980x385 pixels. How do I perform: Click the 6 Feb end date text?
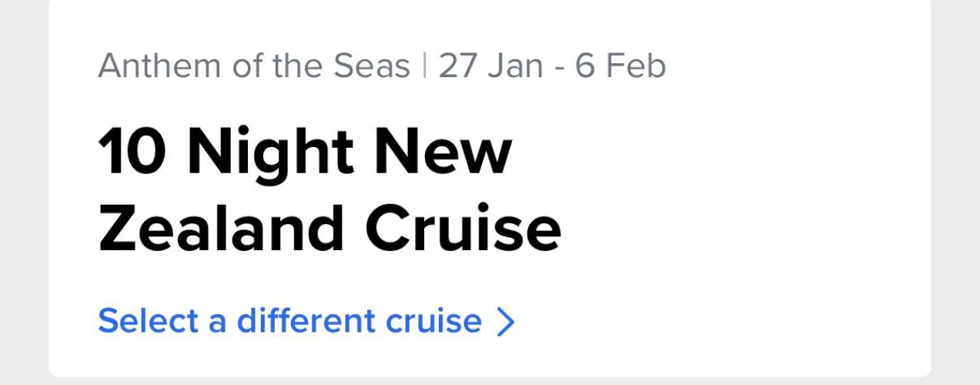tap(620, 67)
